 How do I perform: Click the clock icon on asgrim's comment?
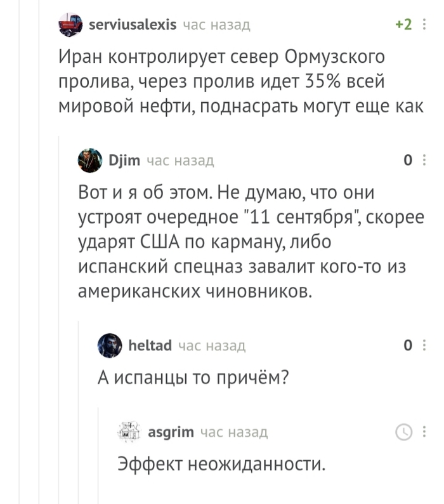(403, 432)
